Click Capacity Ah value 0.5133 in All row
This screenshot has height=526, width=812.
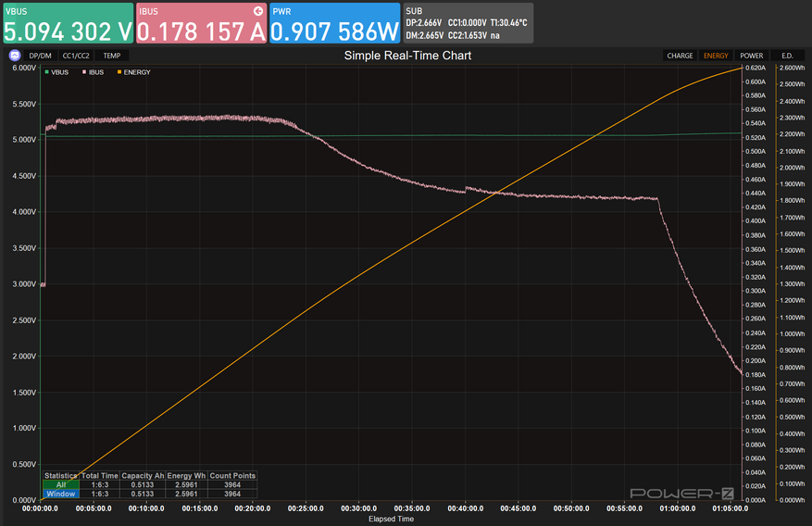click(143, 484)
